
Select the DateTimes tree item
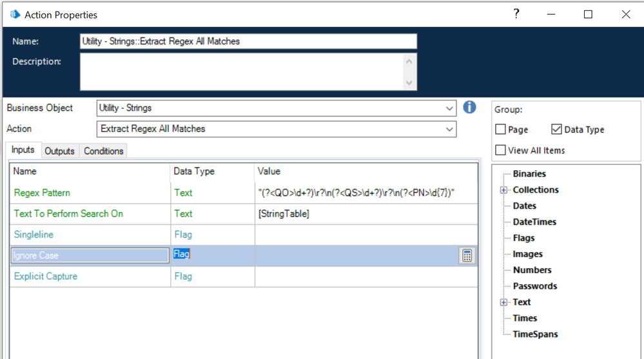[534, 222]
